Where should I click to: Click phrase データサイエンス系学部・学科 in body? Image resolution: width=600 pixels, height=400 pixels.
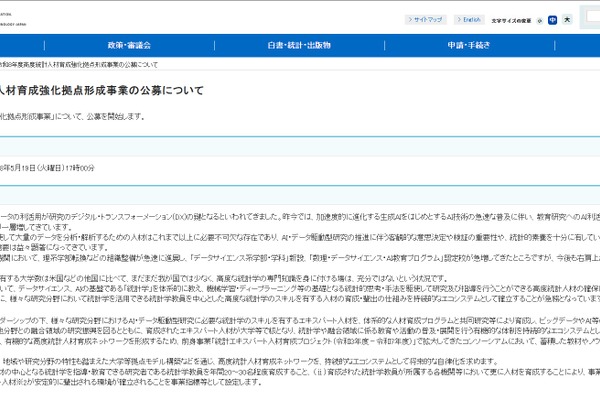(241, 258)
